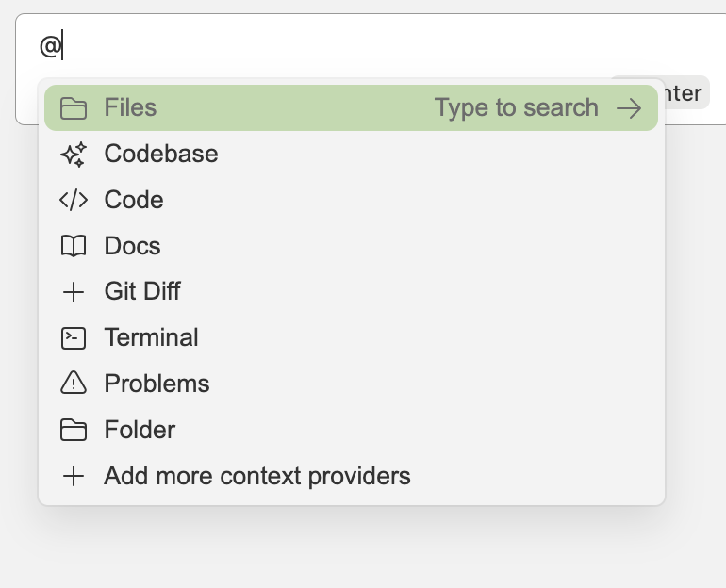
Task: Click the folder icon beside Files
Action: click(x=73, y=108)
